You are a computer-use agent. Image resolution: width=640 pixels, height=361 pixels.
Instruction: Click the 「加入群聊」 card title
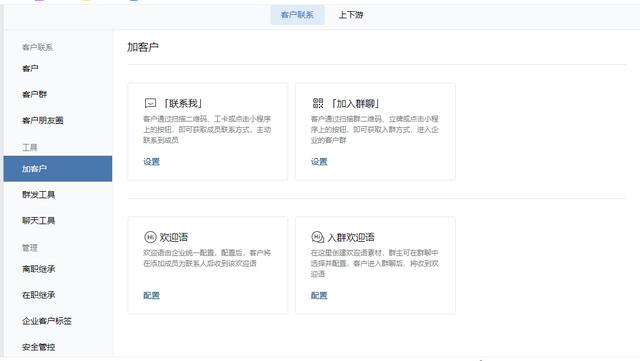pyautogui.click(x=355, y=103)
